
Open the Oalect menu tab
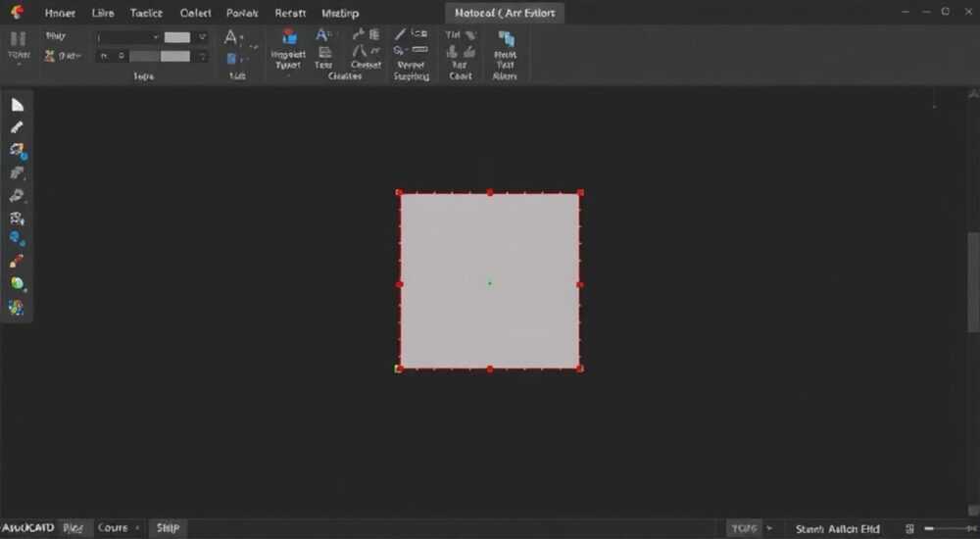[195, 13]
